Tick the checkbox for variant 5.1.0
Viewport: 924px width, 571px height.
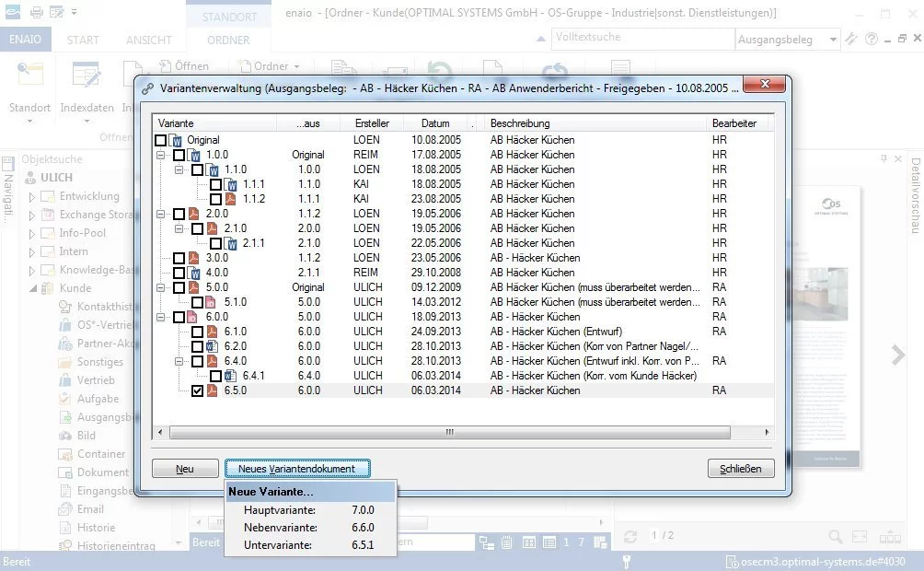point(197,302)
